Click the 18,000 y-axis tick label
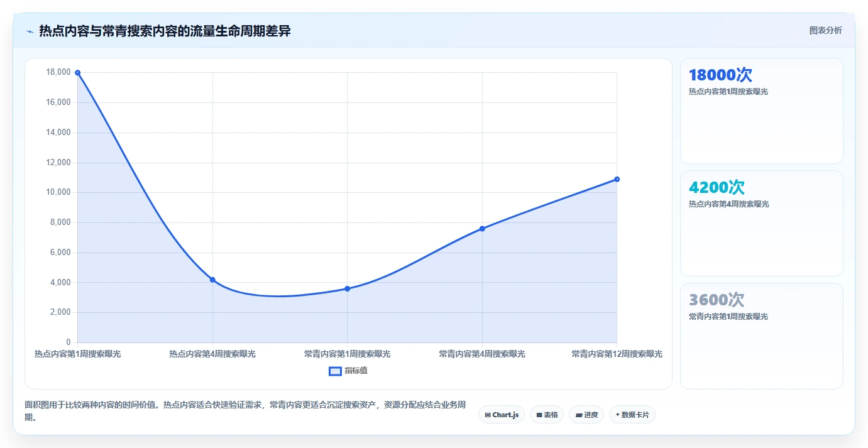868x448 pixels. [x=58, y=72]
